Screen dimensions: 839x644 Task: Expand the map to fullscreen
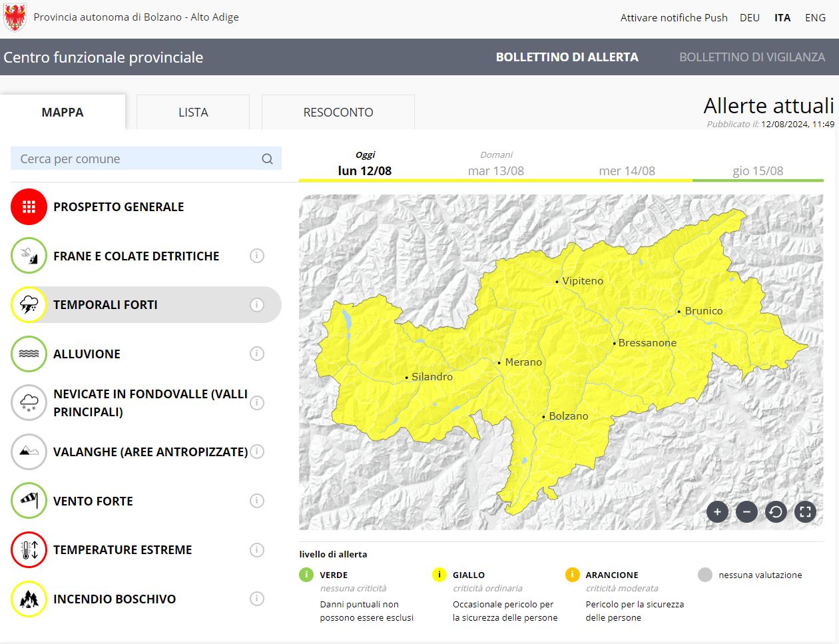(x=805, y=512)
